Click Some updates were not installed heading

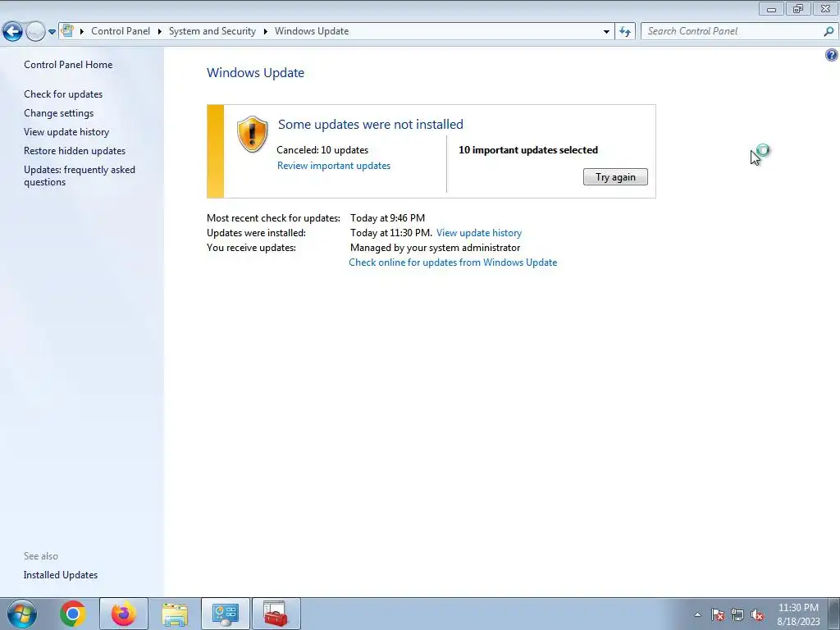371,125
